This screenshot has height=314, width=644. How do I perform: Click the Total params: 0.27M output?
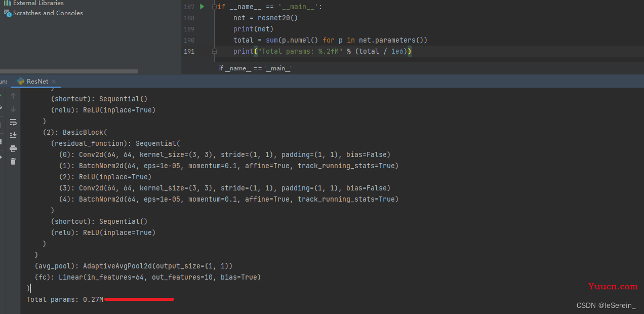point(65,299)
